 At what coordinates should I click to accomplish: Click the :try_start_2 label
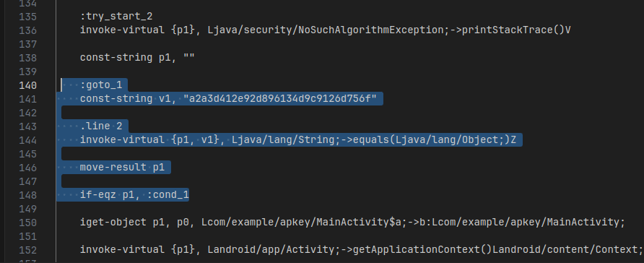(116, 17)
